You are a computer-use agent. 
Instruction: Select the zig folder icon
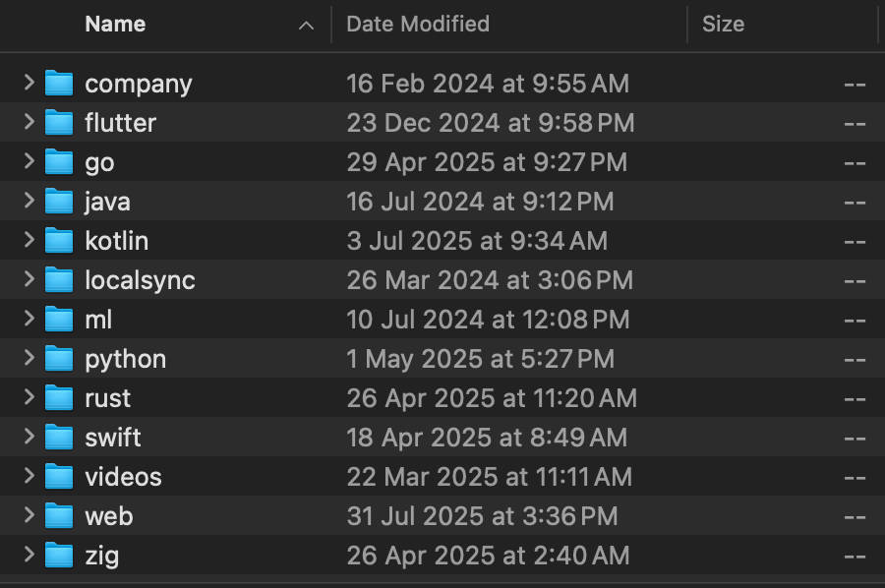click(x=59, y=556)
